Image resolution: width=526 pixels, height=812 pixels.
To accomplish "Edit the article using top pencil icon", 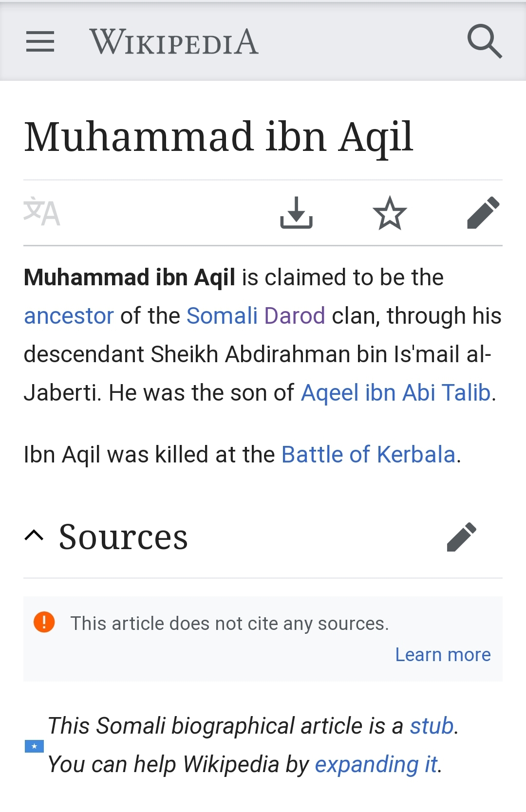I will pyautogui.click(x=483, y=213).
